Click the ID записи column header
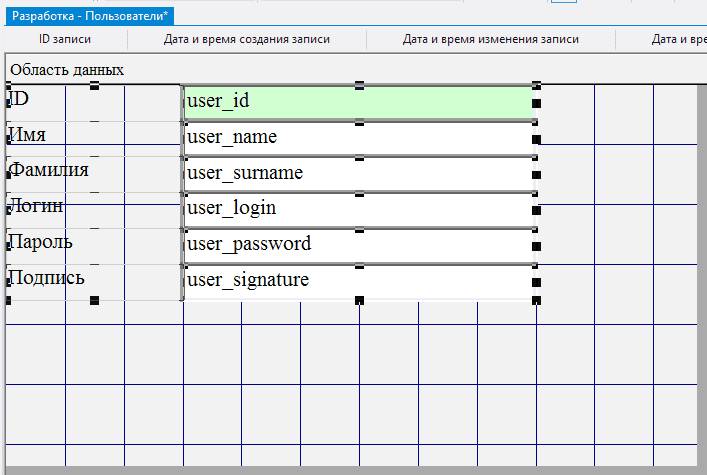 pyautogui.click(x=65, y=40)
